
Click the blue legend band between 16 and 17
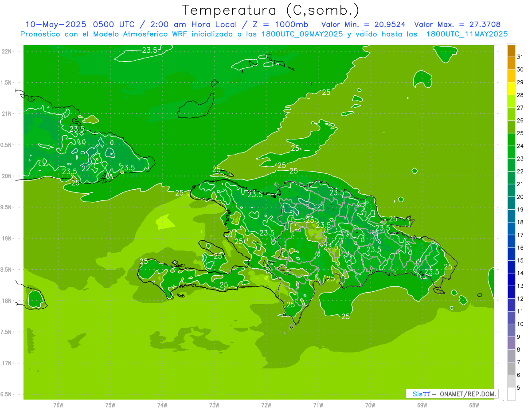511,241
